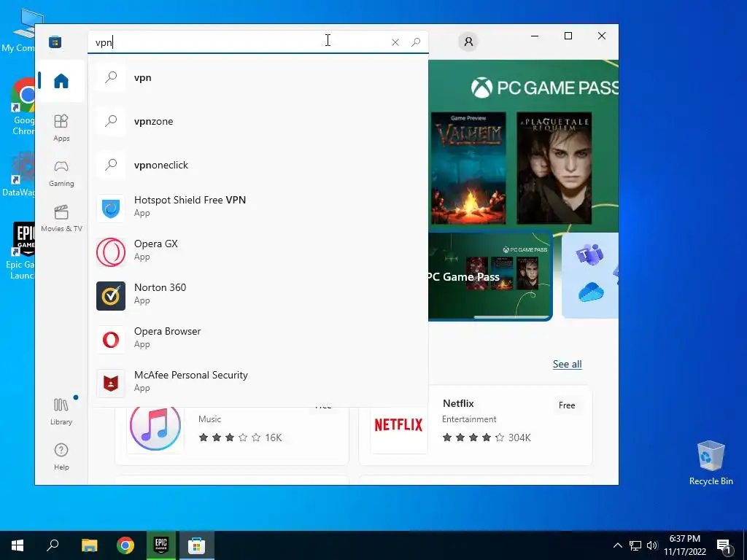
Task: Open the Windows Start menu
Action: [x=18, y=545]
